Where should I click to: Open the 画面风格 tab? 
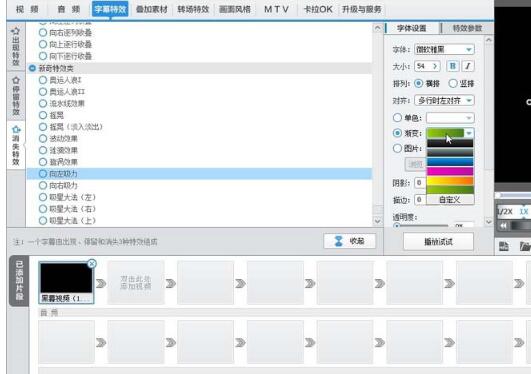coord(235,9)
